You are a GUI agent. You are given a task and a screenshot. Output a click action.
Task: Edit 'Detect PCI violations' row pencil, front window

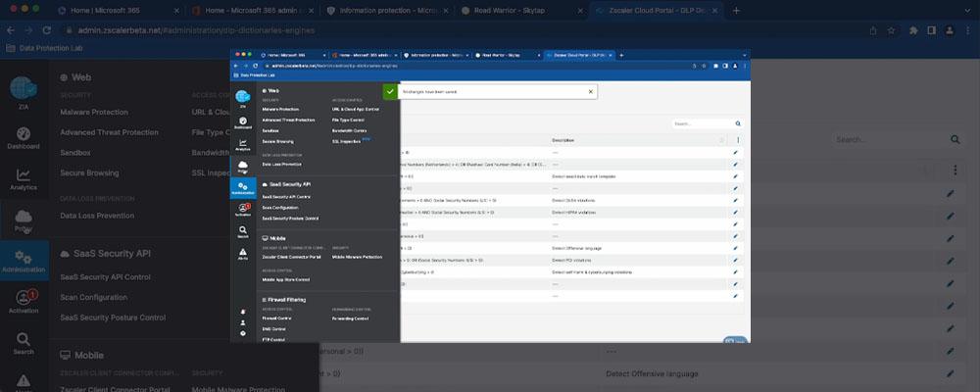[x=736, y=260]
